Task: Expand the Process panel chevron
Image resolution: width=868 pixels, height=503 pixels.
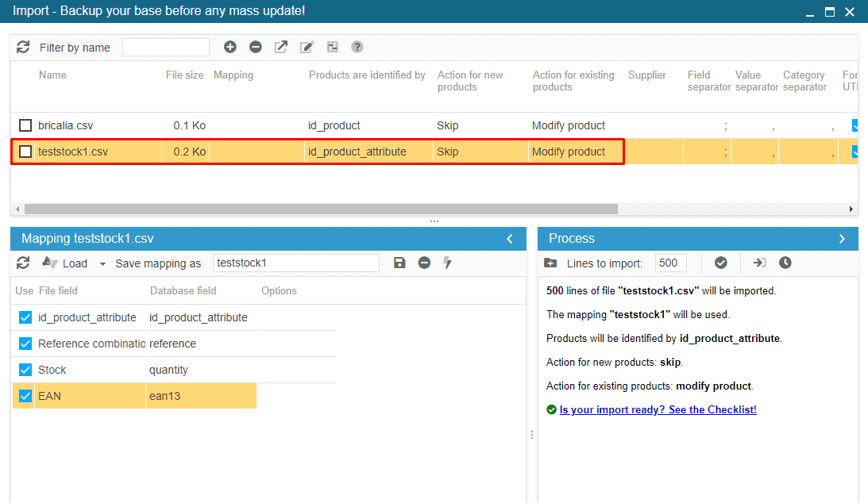Action: coord(842,239)
